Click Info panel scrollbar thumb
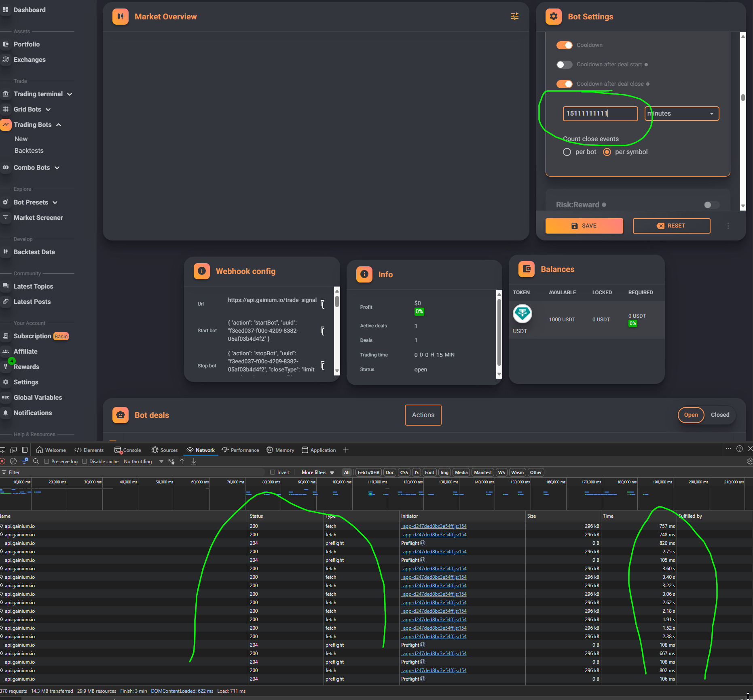Viewport: 753px width, 700px height. click(x=499, y=332)
